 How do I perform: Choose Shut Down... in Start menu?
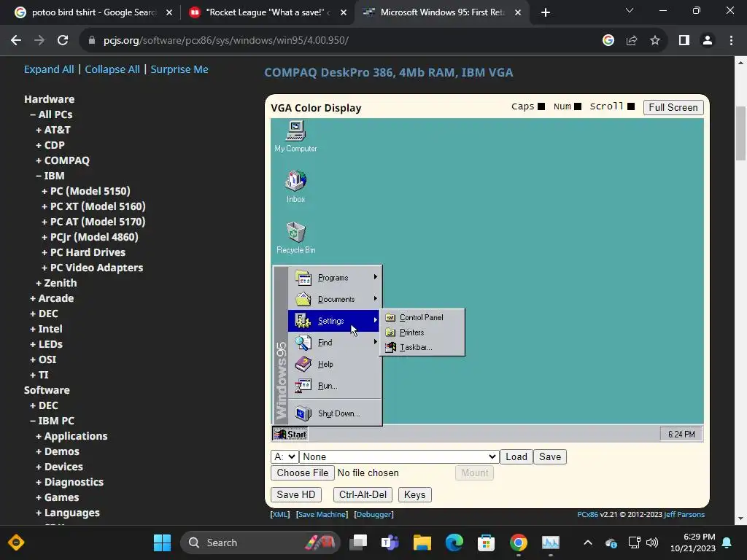pyautogui.click(x=333, y=413)
